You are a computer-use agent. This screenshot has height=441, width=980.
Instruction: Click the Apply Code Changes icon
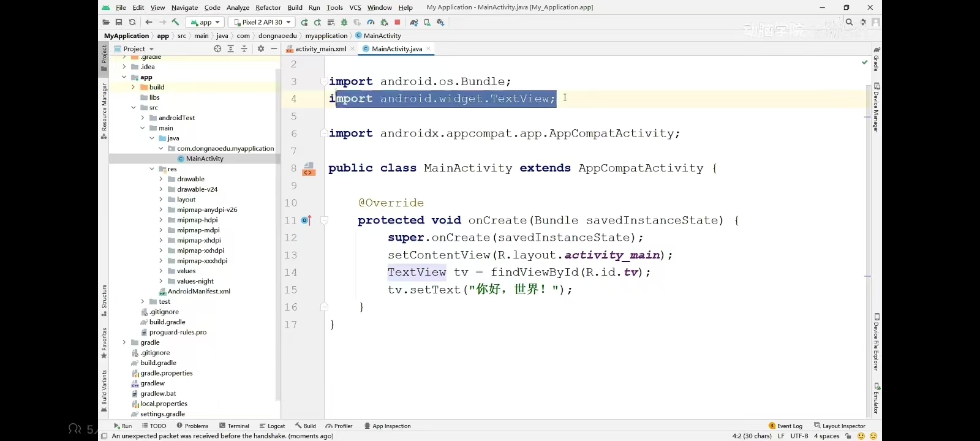coord(331,22)
